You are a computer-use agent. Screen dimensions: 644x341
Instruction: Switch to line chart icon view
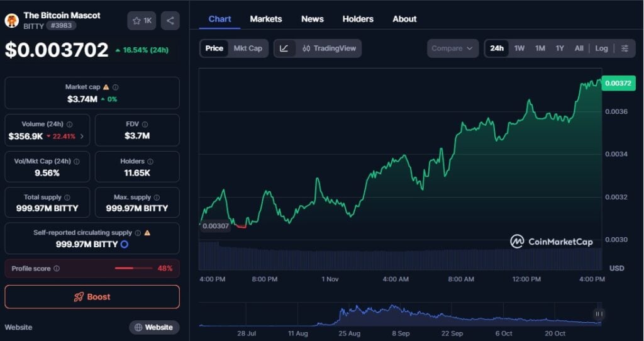(284, 48)
